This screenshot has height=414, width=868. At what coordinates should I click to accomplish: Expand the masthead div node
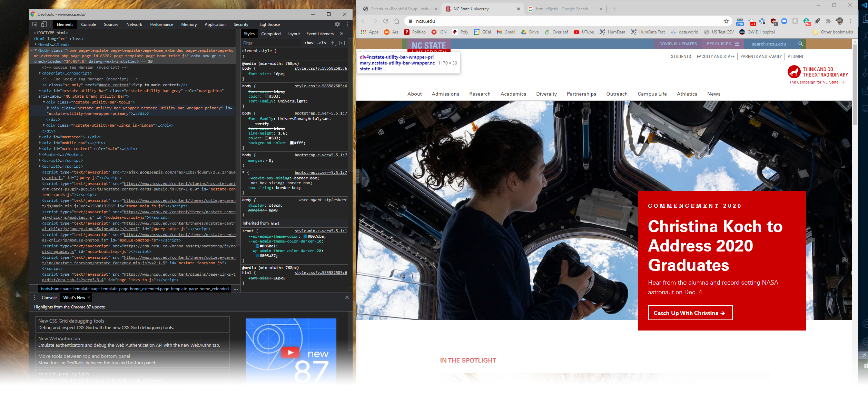40,137
